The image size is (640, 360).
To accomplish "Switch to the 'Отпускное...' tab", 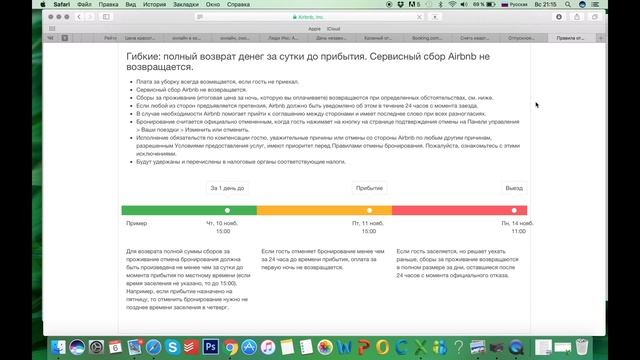I will (x=522, y=38).
